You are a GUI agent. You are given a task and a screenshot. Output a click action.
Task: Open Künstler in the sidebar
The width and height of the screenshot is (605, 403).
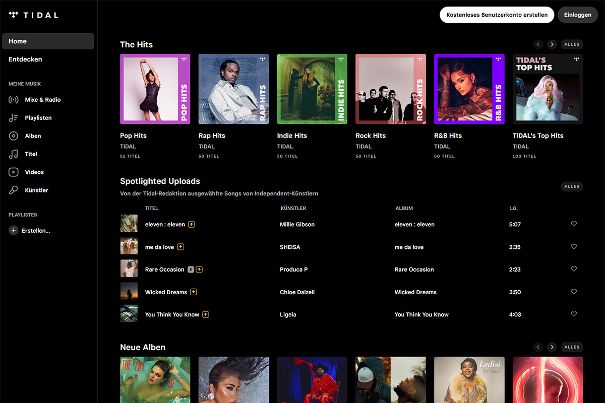pos(38,189)
